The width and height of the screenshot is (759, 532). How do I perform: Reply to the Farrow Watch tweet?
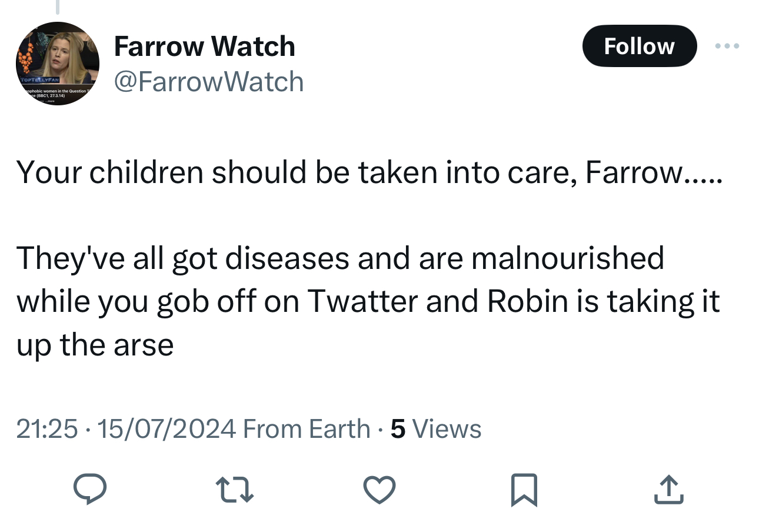[x=89, y=490]
